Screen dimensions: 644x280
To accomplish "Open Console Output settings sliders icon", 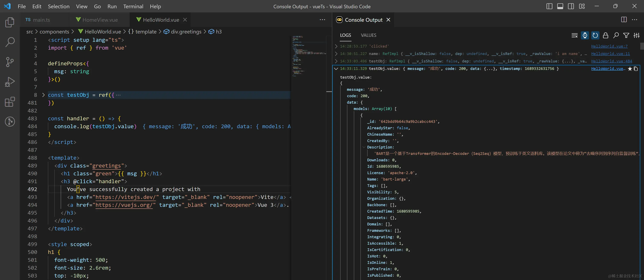I will click(x=637, y=35).
